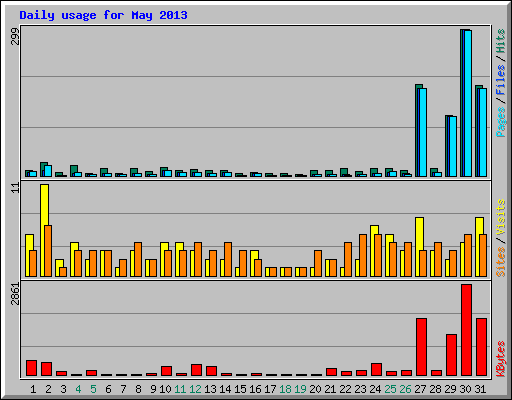This screenshot has height=400, width=512.
Task: Click the red KBytes bar for day 12
Action: [x=196, y=370]
